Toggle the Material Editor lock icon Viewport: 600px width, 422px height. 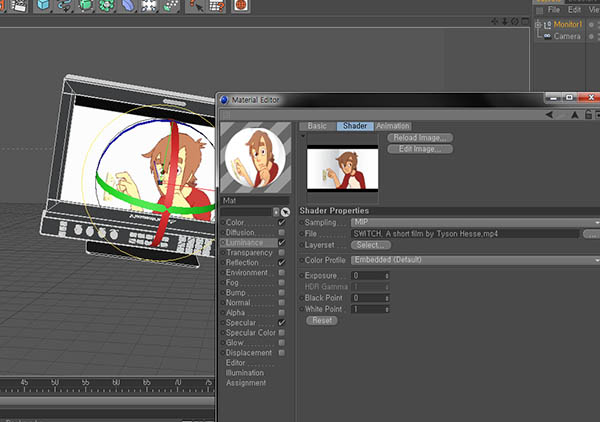point(589,114)
